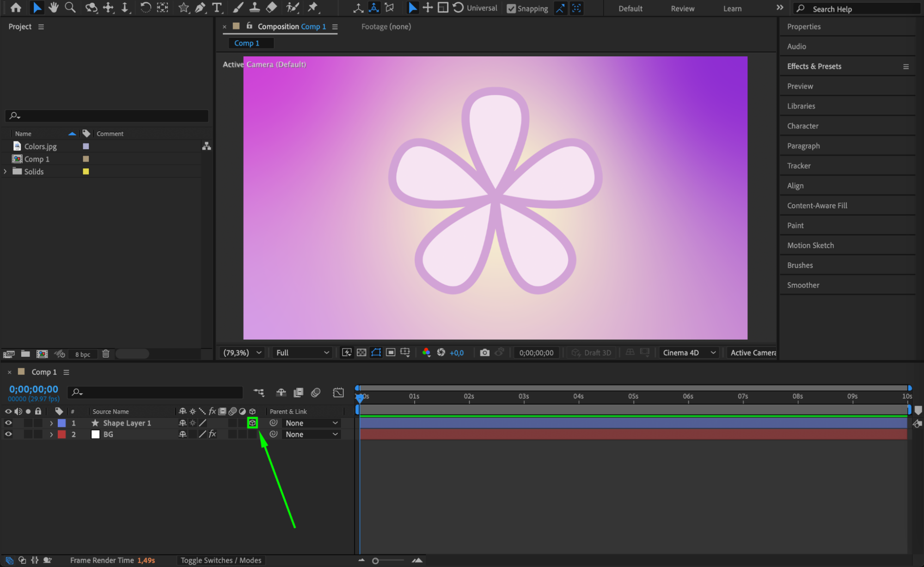Delete selected item with trash icon

[x=106, y=354]
